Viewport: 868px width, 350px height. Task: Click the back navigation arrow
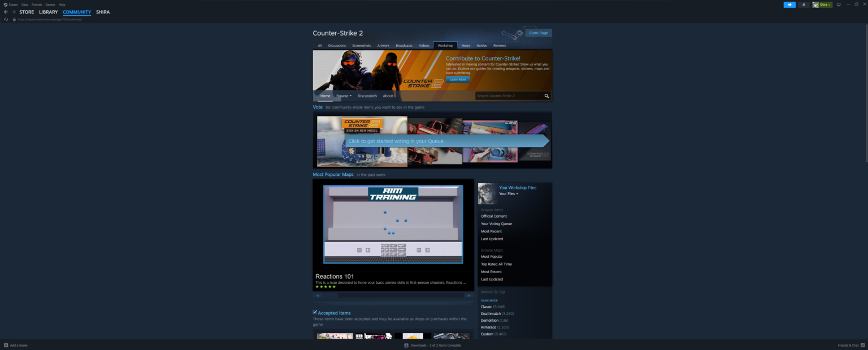tap(6, 12)
